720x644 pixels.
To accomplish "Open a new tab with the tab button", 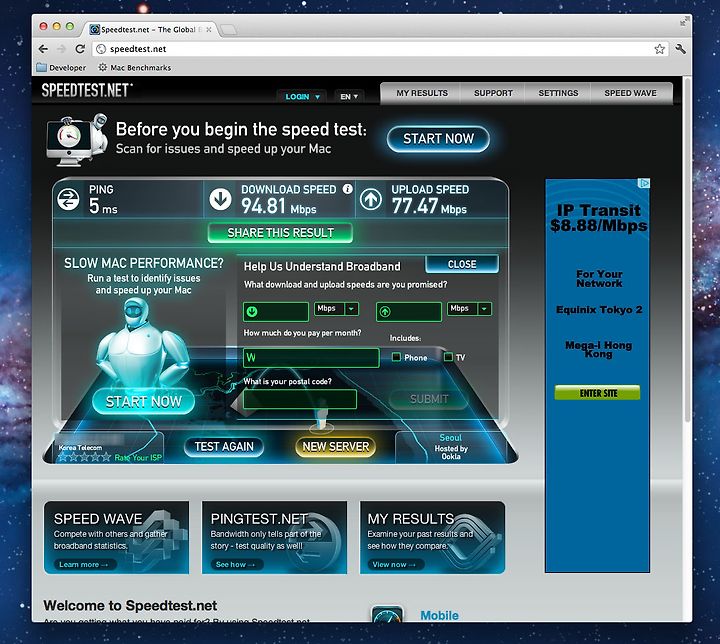I will point(229,30).
